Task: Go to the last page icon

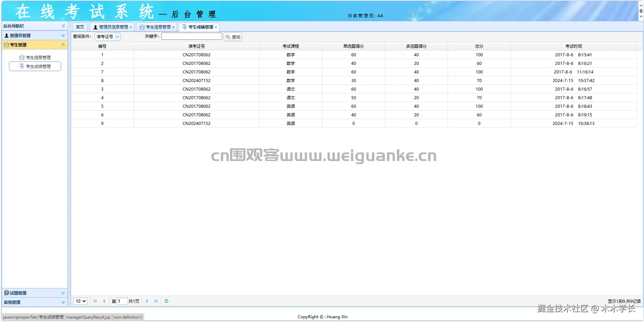Action: coord(156,301)
